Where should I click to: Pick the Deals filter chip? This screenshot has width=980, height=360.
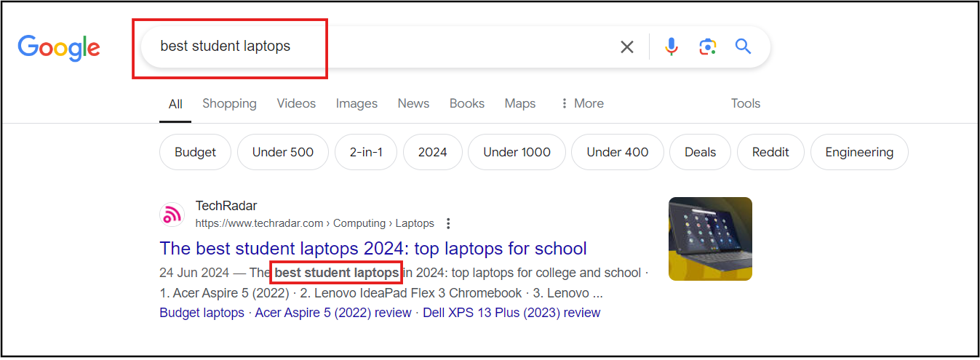point(700,152)
